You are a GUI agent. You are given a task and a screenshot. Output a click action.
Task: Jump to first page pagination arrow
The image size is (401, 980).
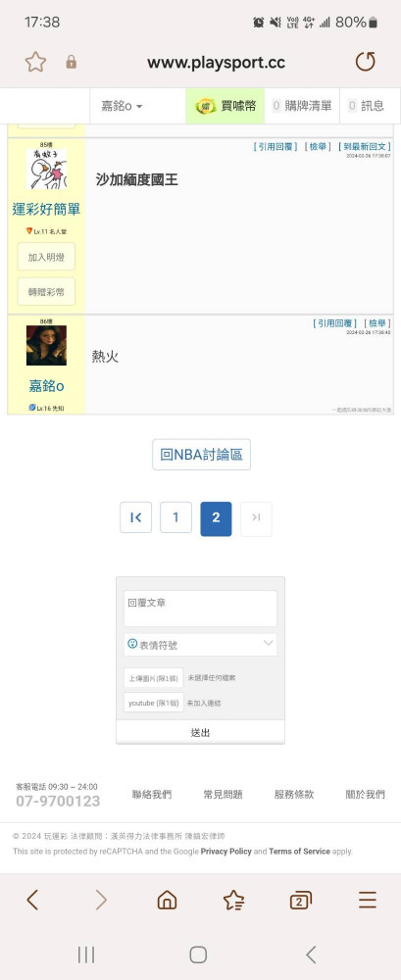point(135,517)
